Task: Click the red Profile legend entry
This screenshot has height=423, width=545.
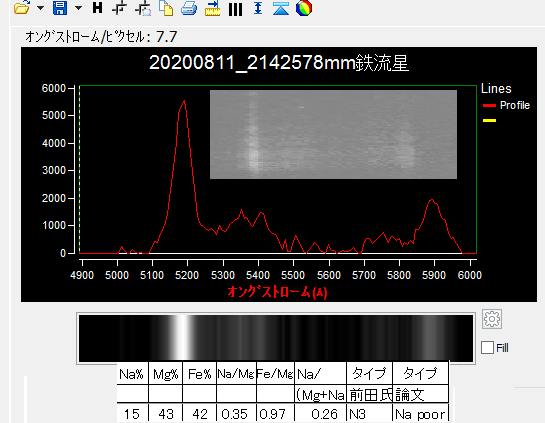Action: click(506, 105)
